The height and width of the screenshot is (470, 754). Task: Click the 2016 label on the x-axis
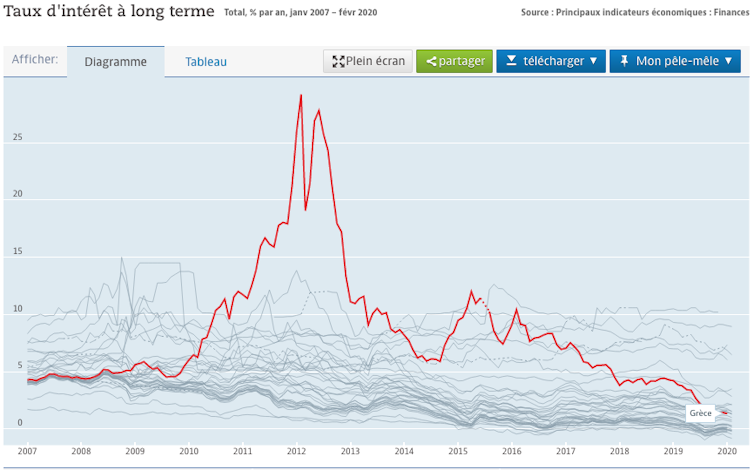512,452
